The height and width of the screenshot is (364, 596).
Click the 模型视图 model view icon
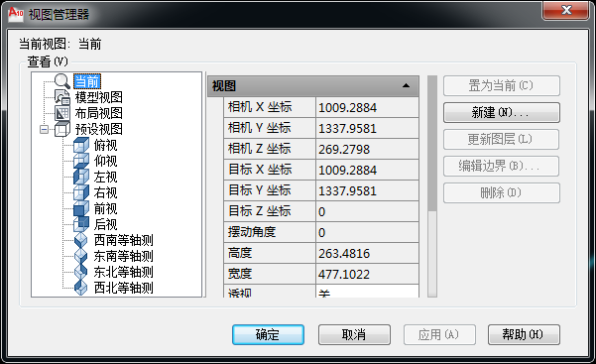61,97
